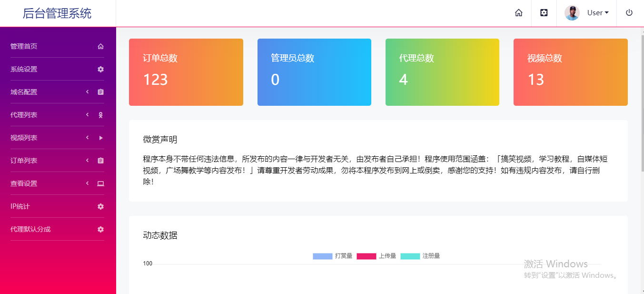This screenshot has width=644, height=294.
Task: Click the home icon in the top navigation bar
Action: click(518, 13)
